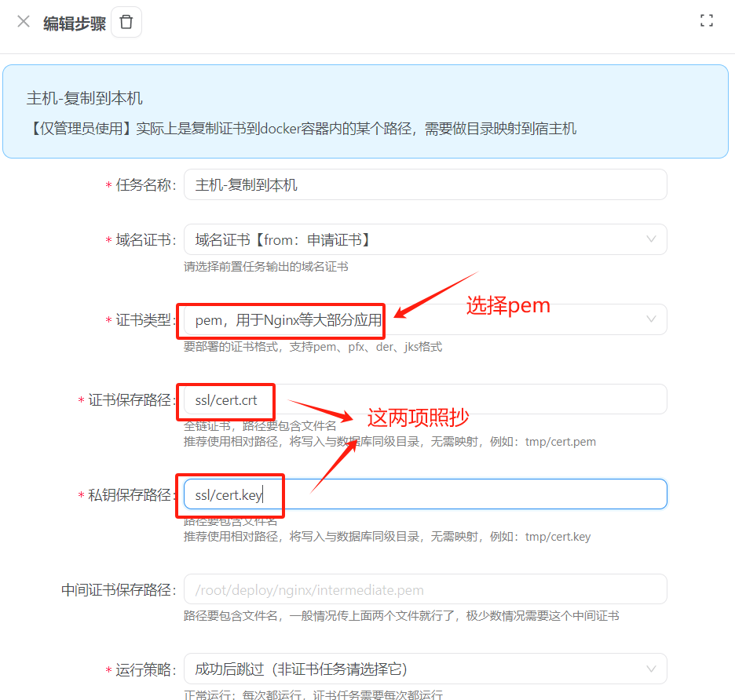Click the 中间证书保存路径 field label
Screen dimensions: 735x700
pos(118,590)
